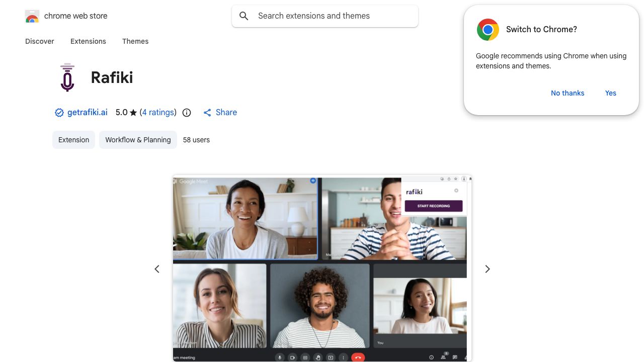Click the Chrome logo in the popup
The height and width of the screenshot is (362, 644).
(x=488, y=30)
